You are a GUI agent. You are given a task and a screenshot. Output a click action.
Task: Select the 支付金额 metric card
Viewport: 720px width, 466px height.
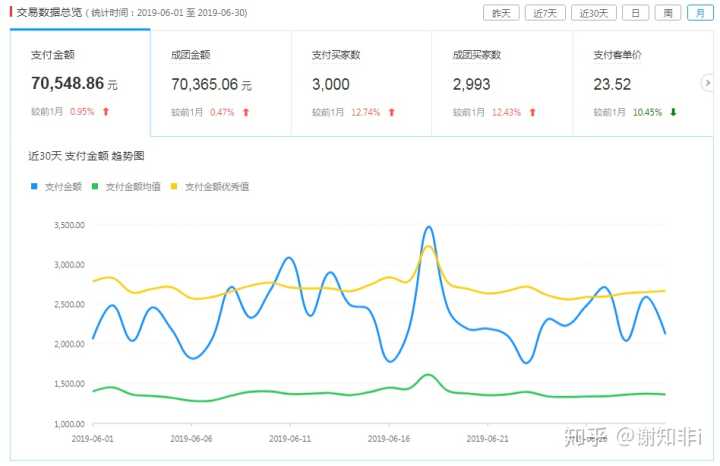pyautogui.click(x=80, y=84)
